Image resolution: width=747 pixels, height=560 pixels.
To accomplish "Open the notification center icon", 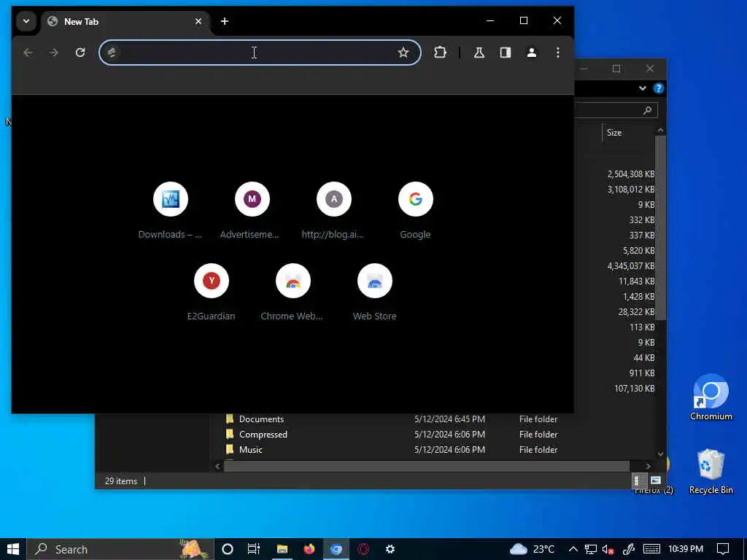I will 723,549.
